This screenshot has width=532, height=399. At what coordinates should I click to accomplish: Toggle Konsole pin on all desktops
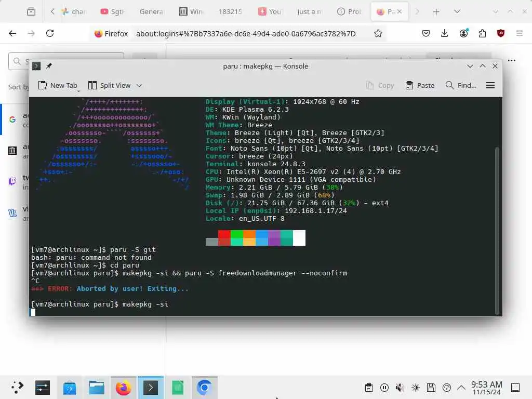pyautogui.click(x=49, y=66)
